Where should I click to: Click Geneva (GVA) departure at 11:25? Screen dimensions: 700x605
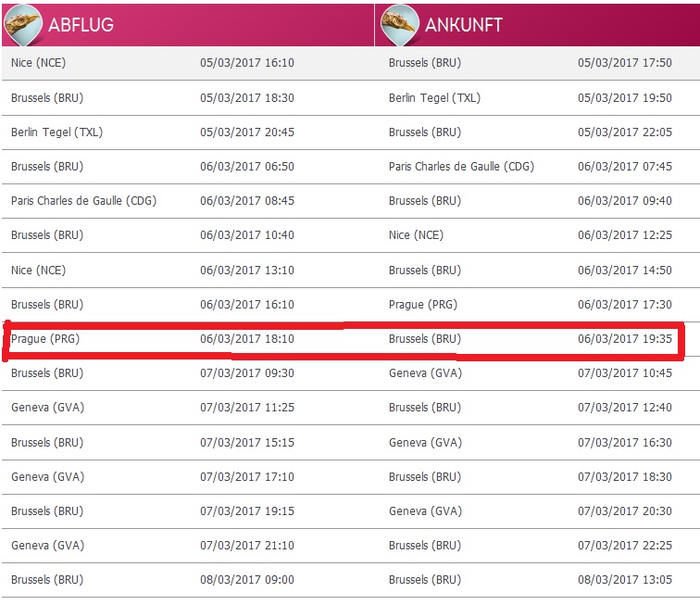[x=48, y=408]
